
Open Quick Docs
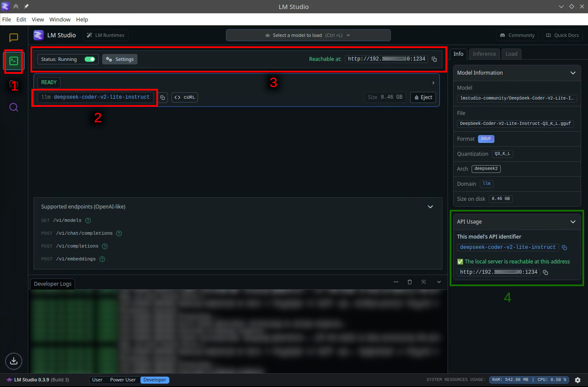point(562,35)
